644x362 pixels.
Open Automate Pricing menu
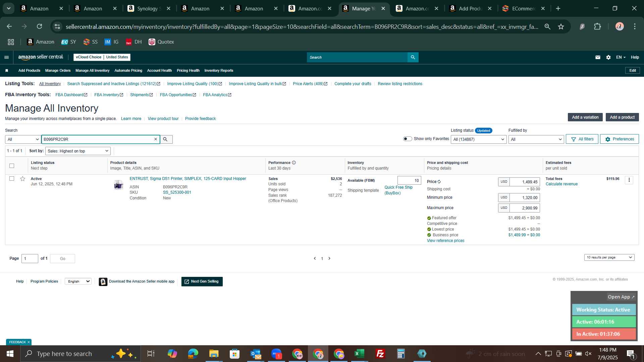pyautogui.click(x=128, y=70)
